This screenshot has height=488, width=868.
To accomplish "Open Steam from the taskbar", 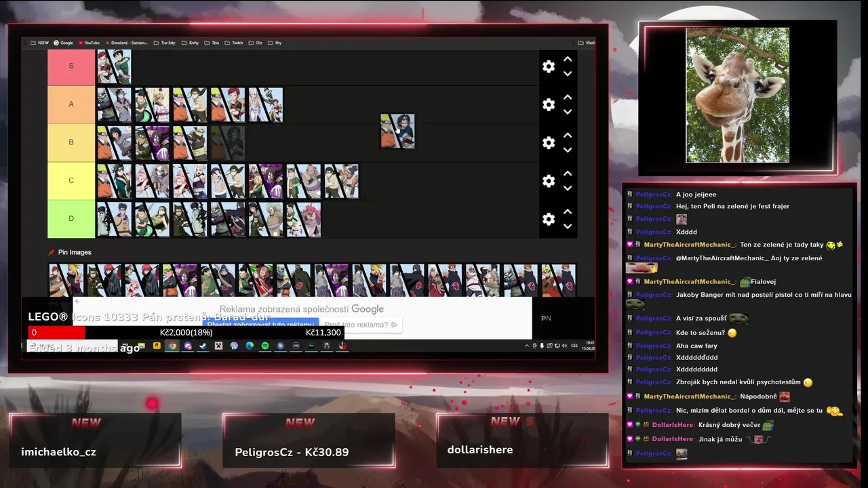I will pyautogui.click(x=203, y=346).
